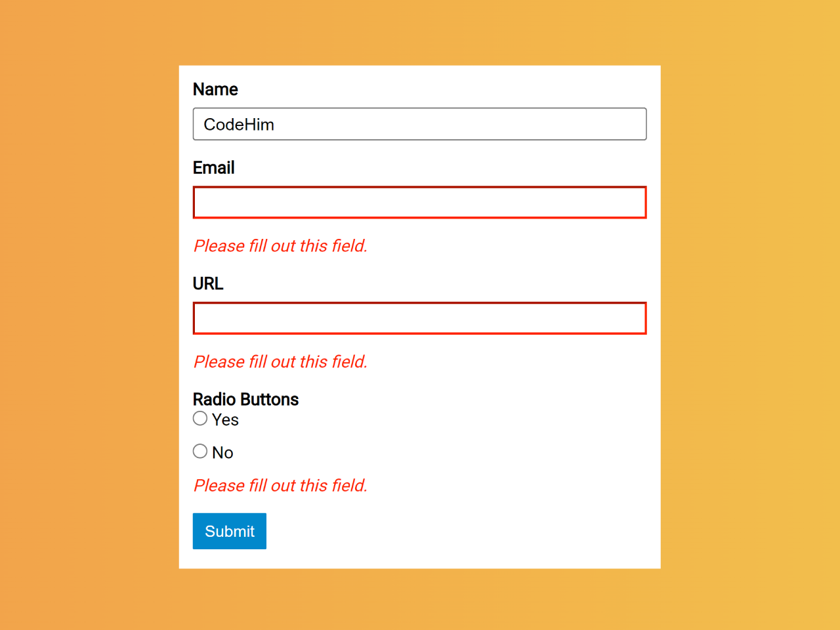Click the Email label
Viewport: 840px width, 630px height.
[x=213, y=167]
